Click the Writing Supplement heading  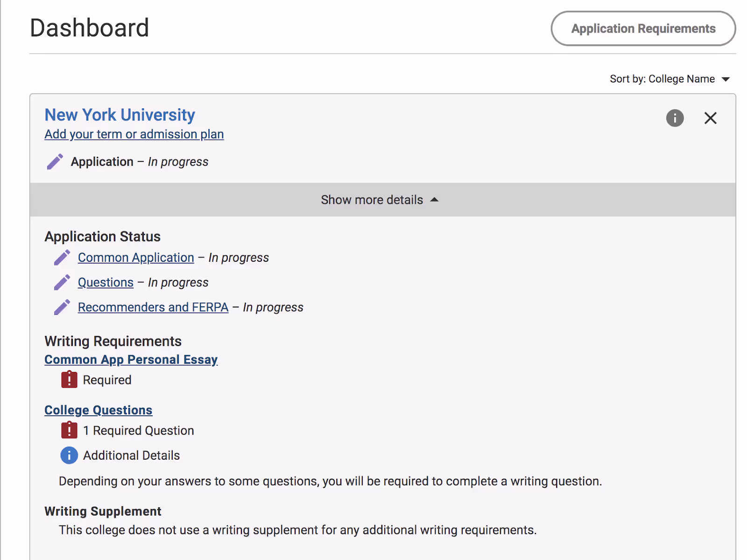pyautogui.click(x=103, y=511)
